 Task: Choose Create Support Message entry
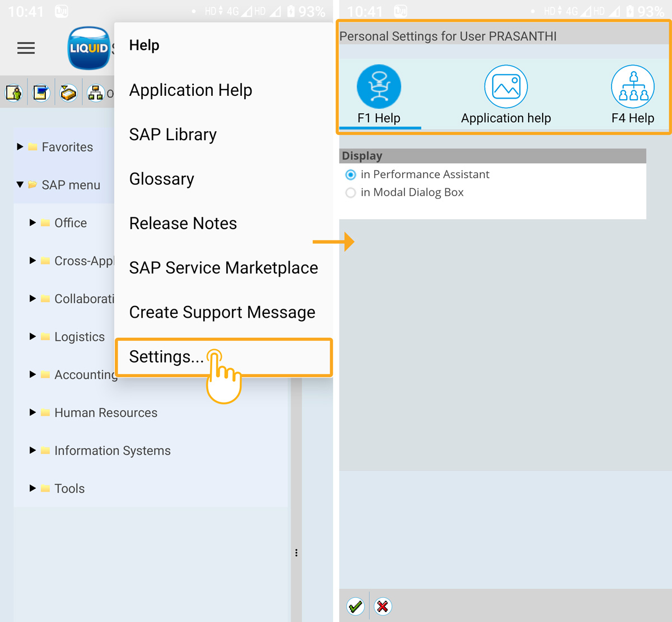pos(222,312)
